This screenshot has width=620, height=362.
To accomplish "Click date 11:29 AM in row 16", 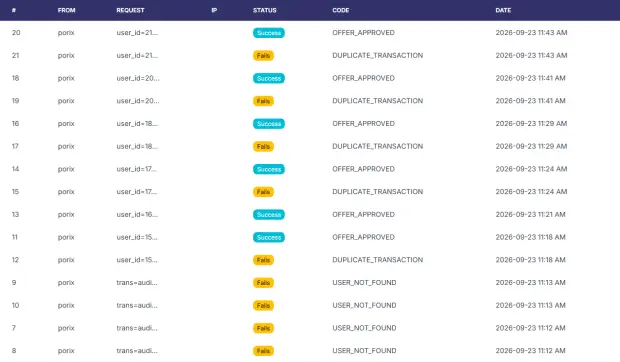I will (x=531, y=124).
